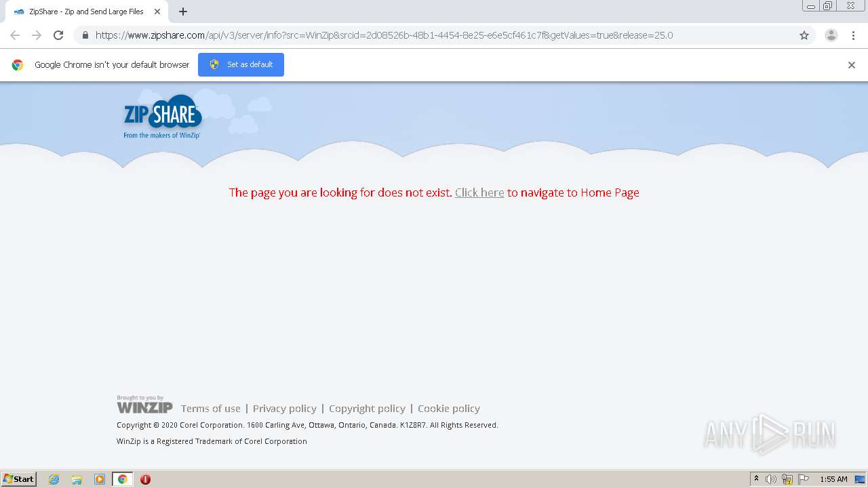
Task: Close the ZipShare browser tab
Action: point(157,12)
